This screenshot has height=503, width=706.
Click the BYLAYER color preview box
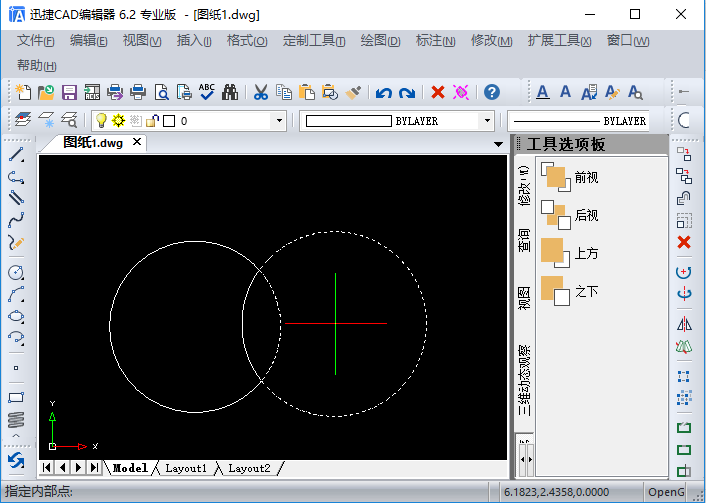point(349,121)
